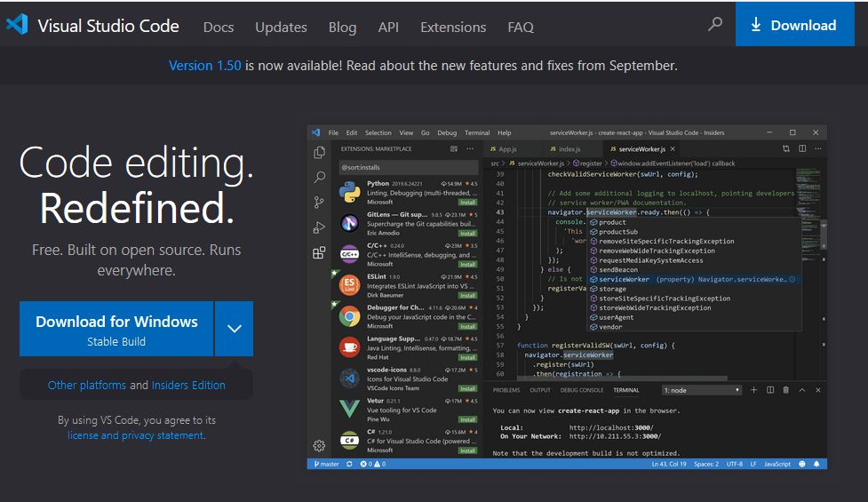
Task: Click the search magnifier icon in site header
Action: tap(714, 25)
